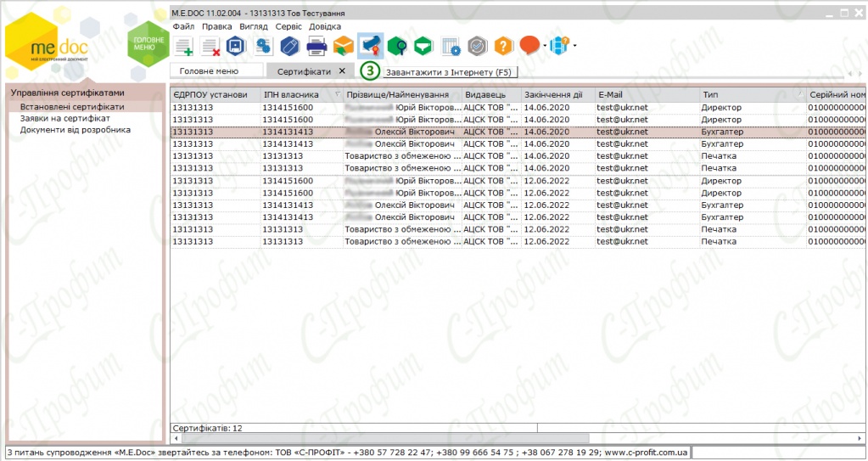Click the Прізвище/Найменування column header
Screen dimensions: 868x461
tap(402, 95)
